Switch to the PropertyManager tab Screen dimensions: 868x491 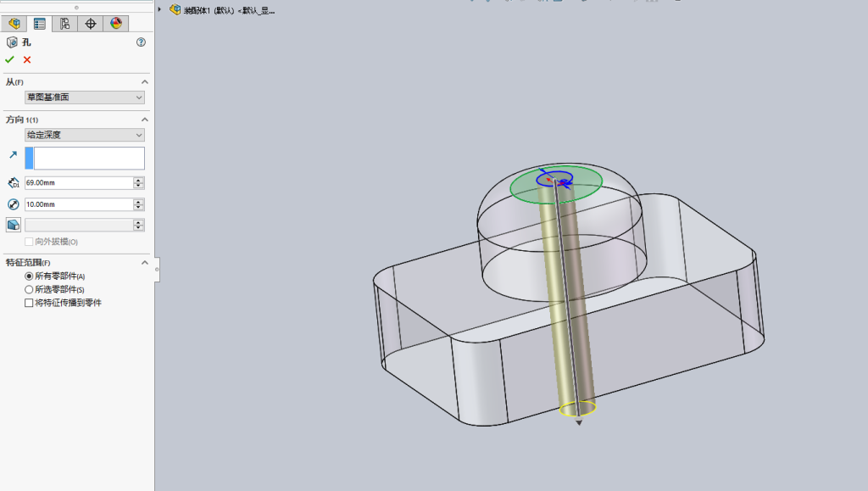click(39, 23)
